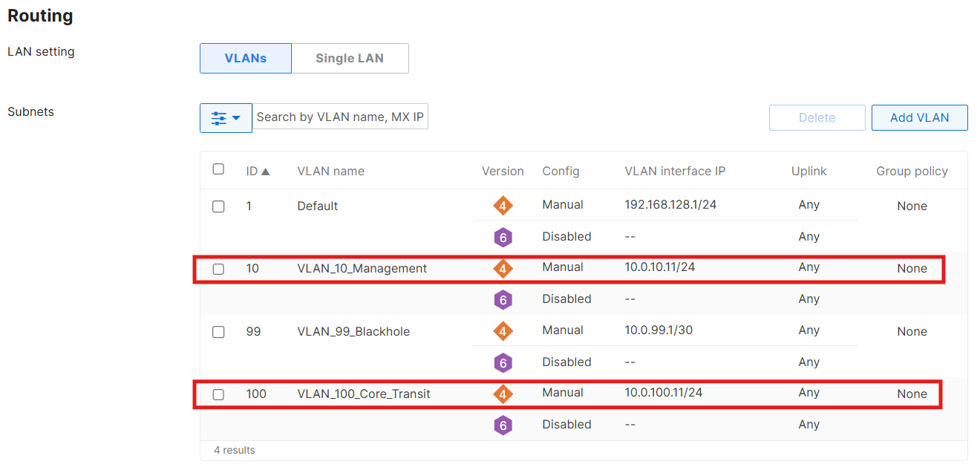Click the IPv4 icon for VLAN_100_Core_Transit
Image resolution: width=980 pixels, height=473 pixels.
click(x=503, y=394)
